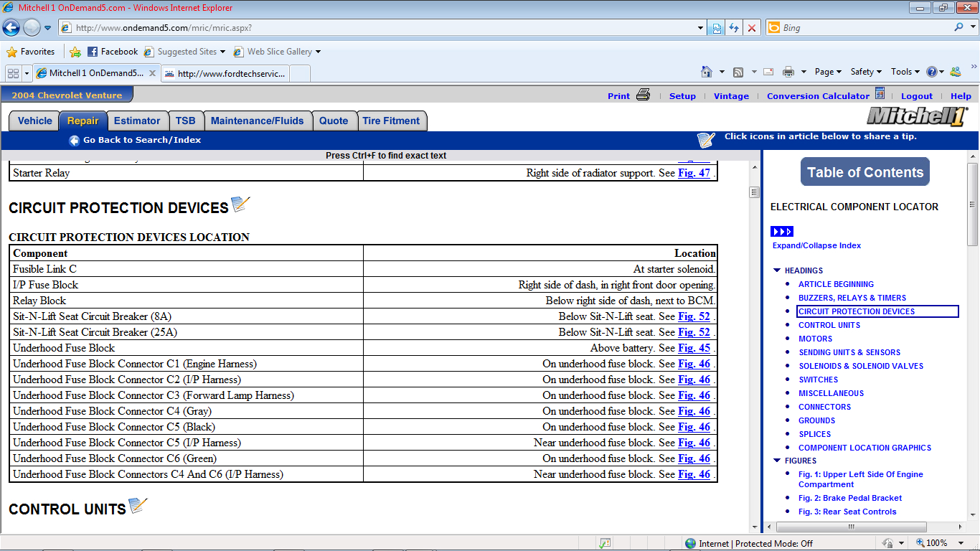Click the RSS feeds icon
Viewport: 980px width, 551px height.
tap(738, 72)
